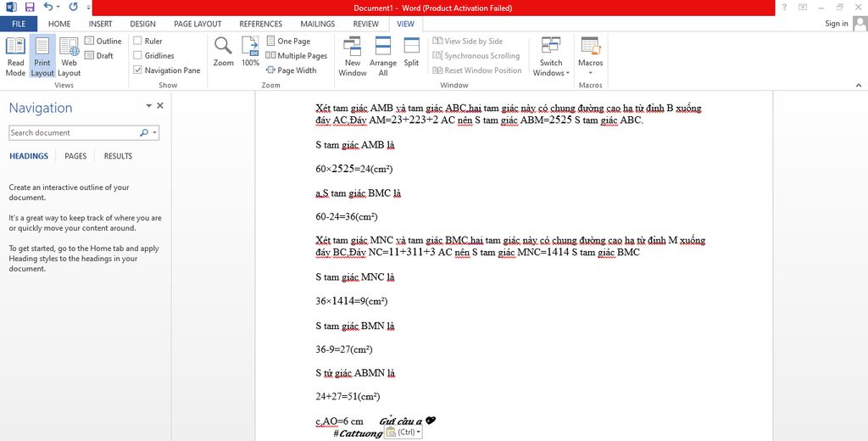Click the Undo arrow icon

(47, 7)
